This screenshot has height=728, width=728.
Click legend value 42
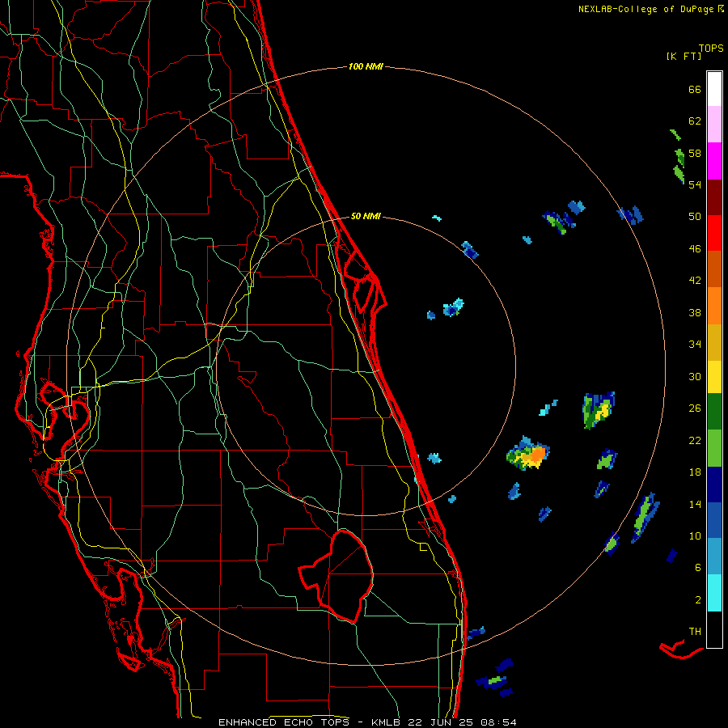coord(695,281)
